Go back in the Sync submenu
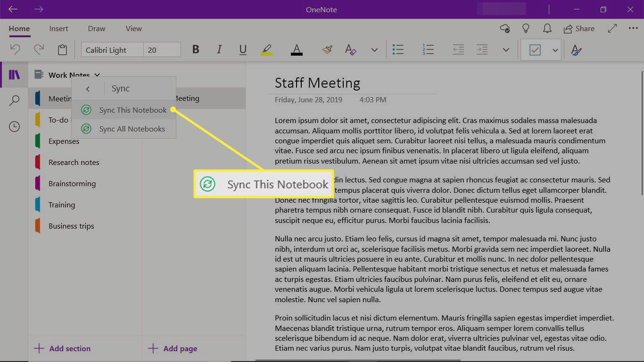644x362 pixels. (x=88, y=89)
